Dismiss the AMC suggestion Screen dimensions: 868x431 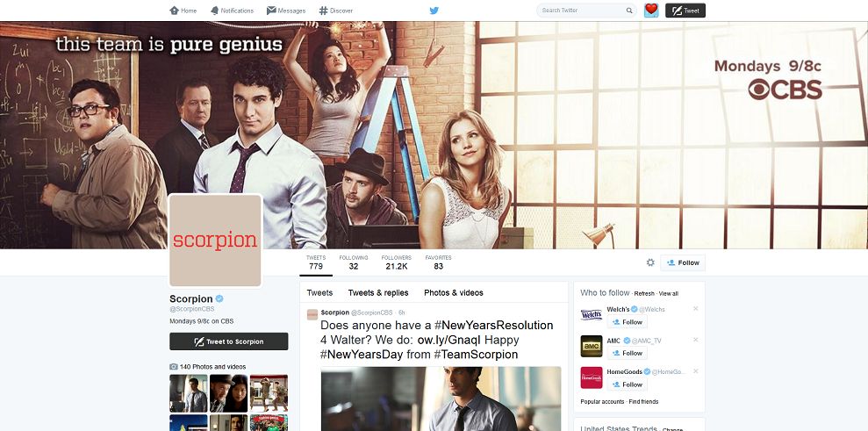696,340
